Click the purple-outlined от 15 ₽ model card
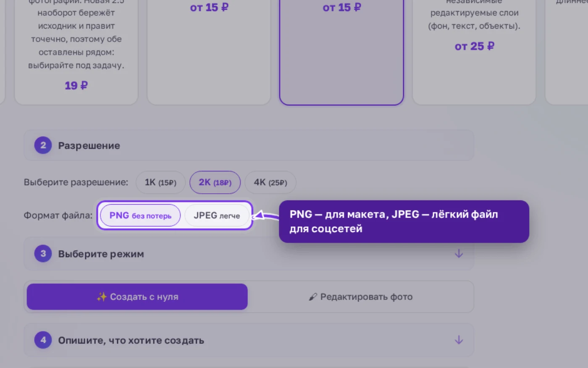This screenshot has height=368, width=588. [x=341, y=52]
